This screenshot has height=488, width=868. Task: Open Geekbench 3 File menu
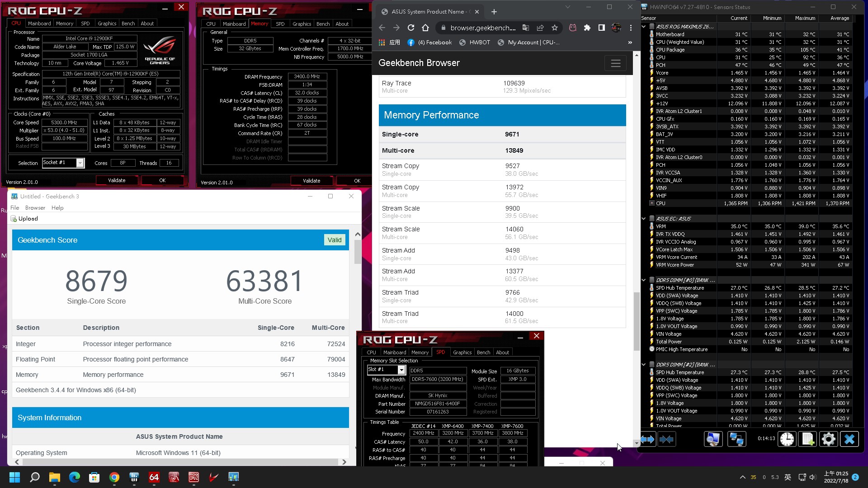pos(14,208)
